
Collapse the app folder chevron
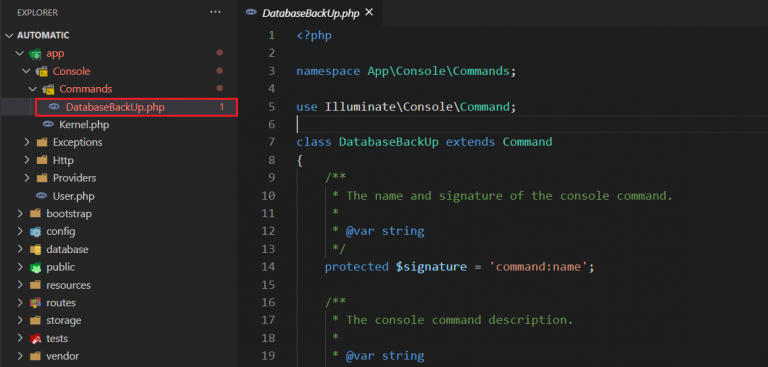(20, 53)
